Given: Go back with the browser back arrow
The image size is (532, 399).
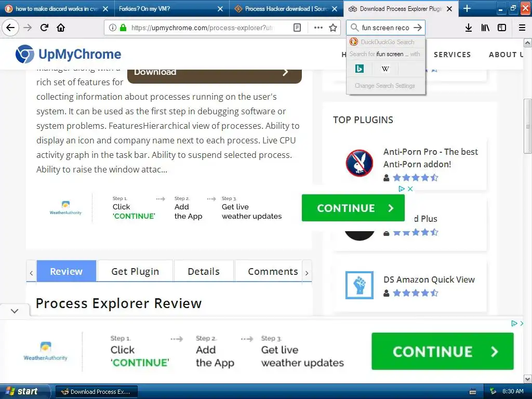Looking at the screenshot, I should (10, 28).
